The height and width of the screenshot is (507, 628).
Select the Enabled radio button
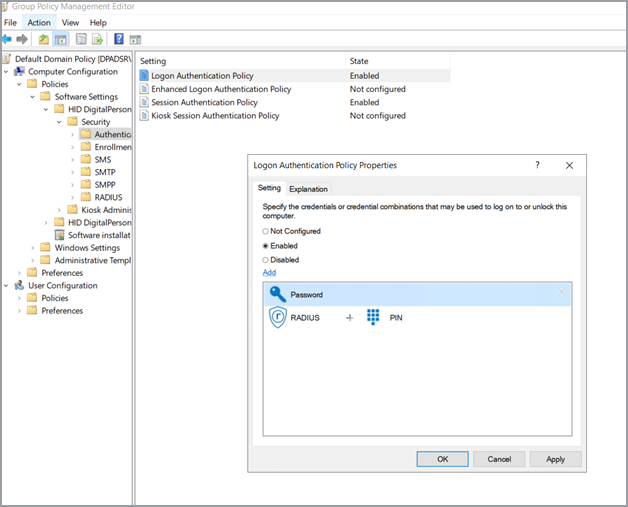pyautogui.click(x=266, y=245)
